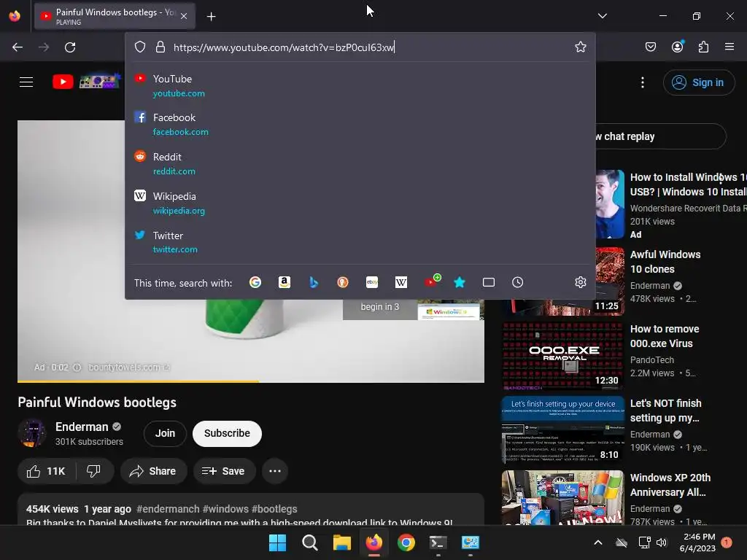Go back to previous page

pos(18,47)
